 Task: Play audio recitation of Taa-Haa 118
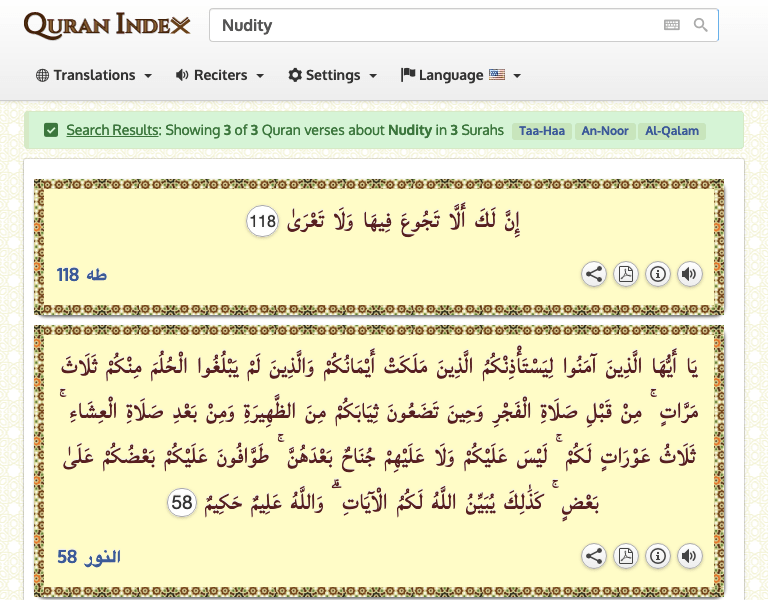point(689,274)
